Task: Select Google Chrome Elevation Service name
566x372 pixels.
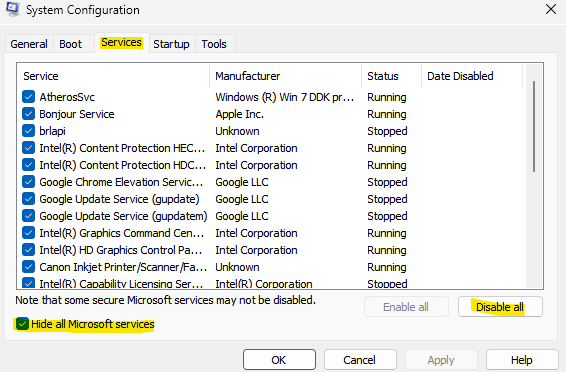Action: point(121,182)
